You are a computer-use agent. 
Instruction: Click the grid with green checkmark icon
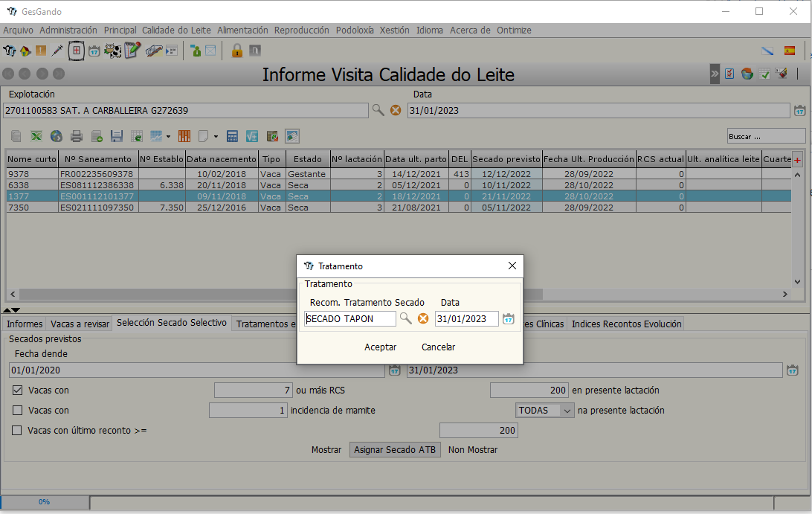tap(764, 74)
